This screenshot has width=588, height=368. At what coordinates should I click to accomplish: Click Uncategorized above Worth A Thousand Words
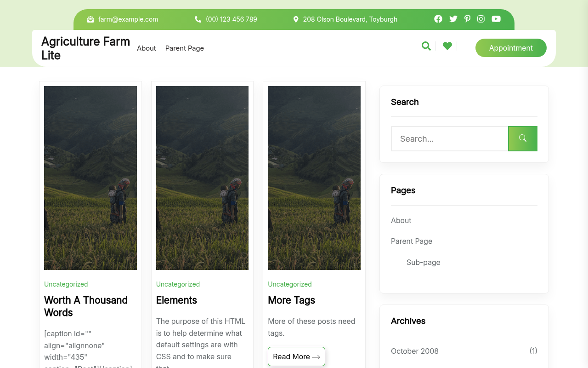click(x=66, y=284)
